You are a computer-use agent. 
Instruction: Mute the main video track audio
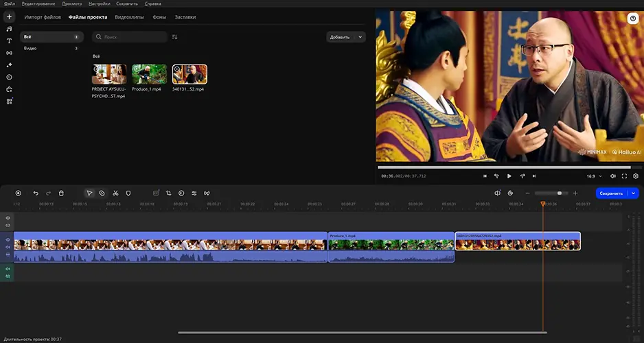(x=8, y=247)
